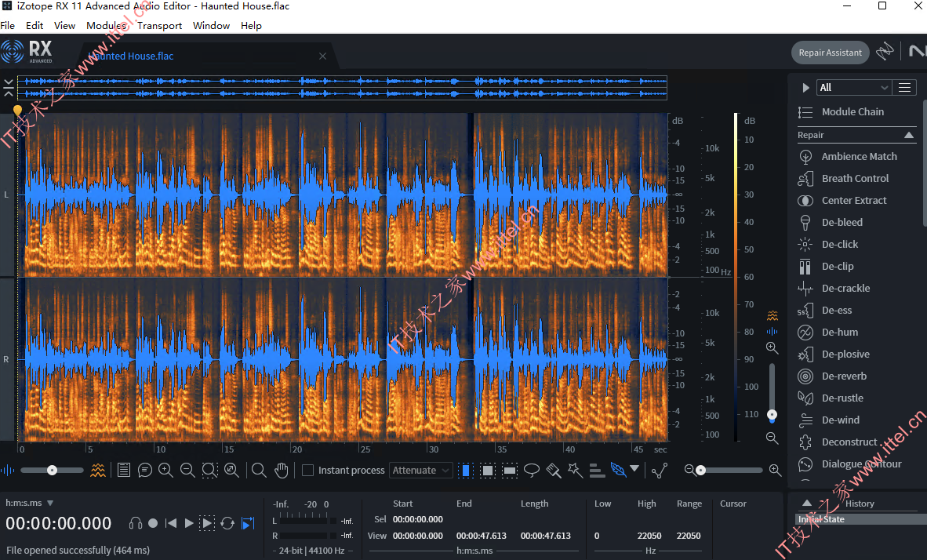Click the Add comment marker icon
The width and height of the screenshot is (927, 560).
(x=145, y=470)
